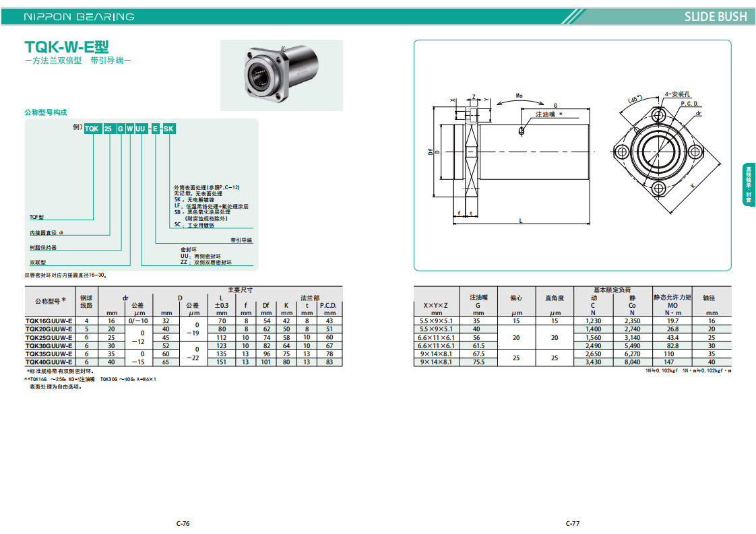Viewport: 756px width, 534px height.
Task: Click the static load value 8,040
Action: pyautogui.click(x=632, y=362)
